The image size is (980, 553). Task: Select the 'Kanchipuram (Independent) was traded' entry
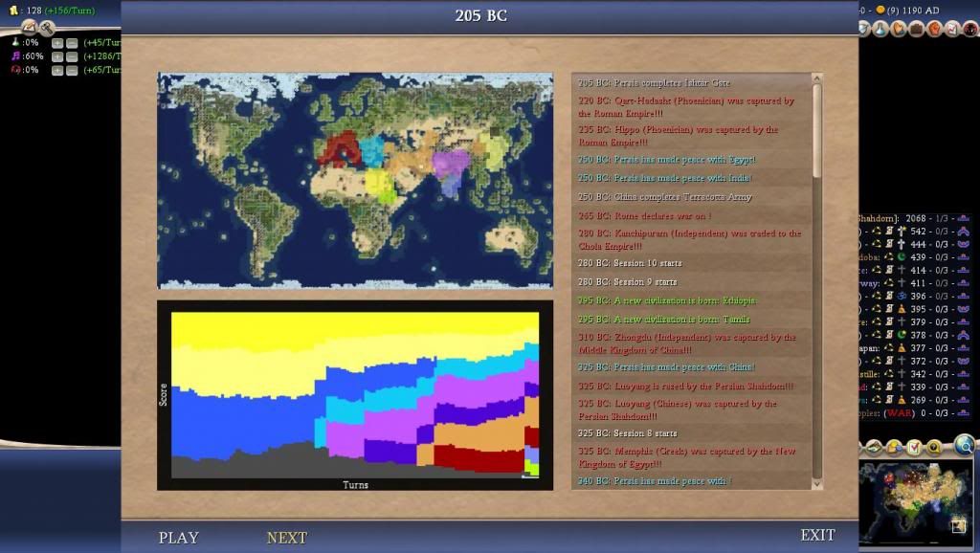pos(692,239)
